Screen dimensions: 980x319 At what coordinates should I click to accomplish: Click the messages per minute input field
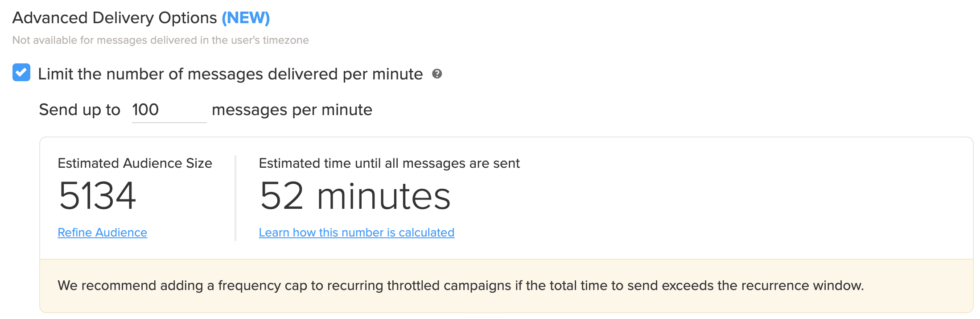click(169, 110)
